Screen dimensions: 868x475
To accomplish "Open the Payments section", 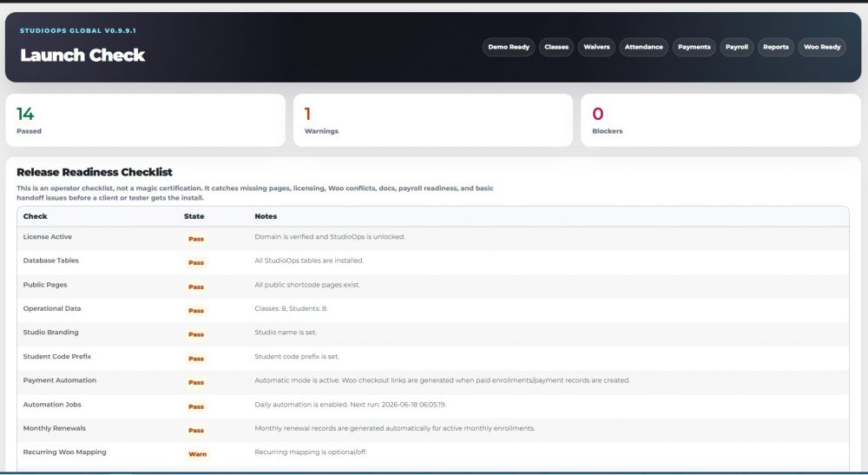I will pyautogui.click(x=694, y=47).
